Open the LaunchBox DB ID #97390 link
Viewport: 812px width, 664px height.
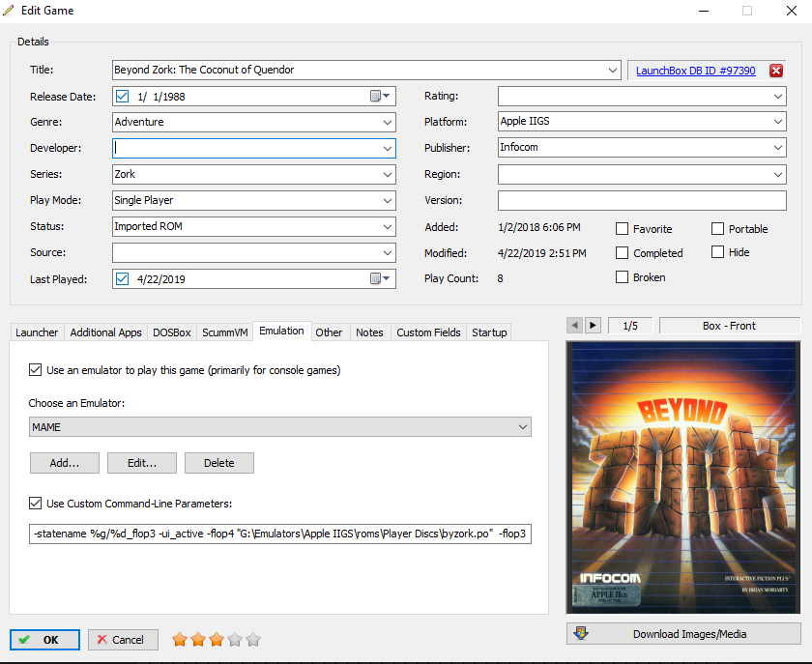[695, 71]
